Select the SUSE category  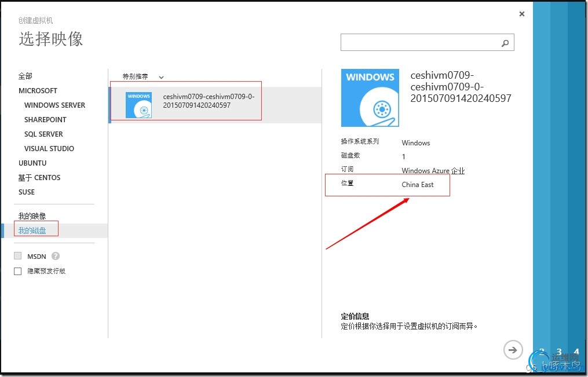[27, 192]
